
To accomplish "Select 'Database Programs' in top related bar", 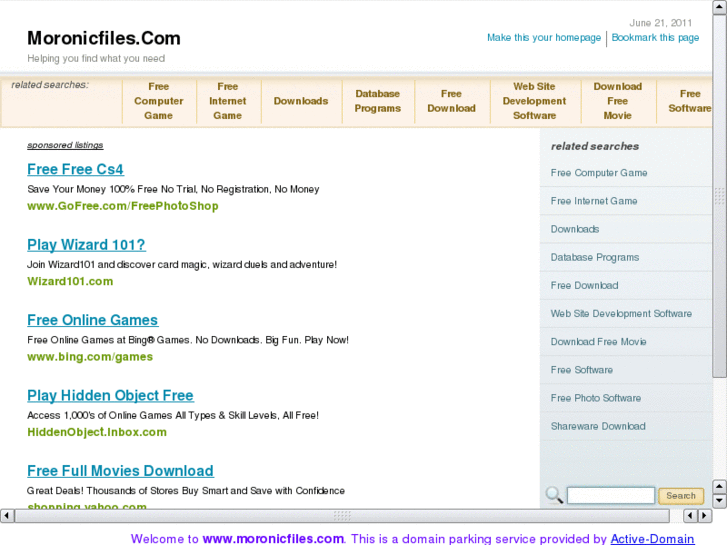I will 377,101.
